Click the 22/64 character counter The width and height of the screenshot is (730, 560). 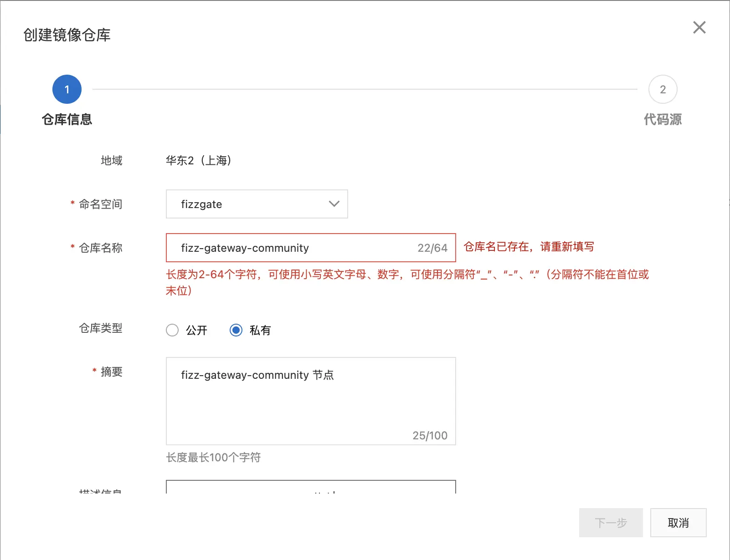point(432,248)
